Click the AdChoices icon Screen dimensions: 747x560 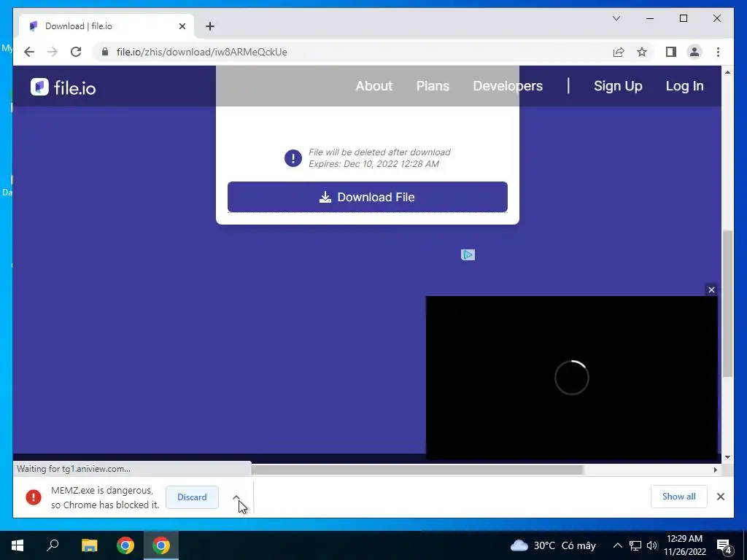pyautogui.click(x=468, y=255)
